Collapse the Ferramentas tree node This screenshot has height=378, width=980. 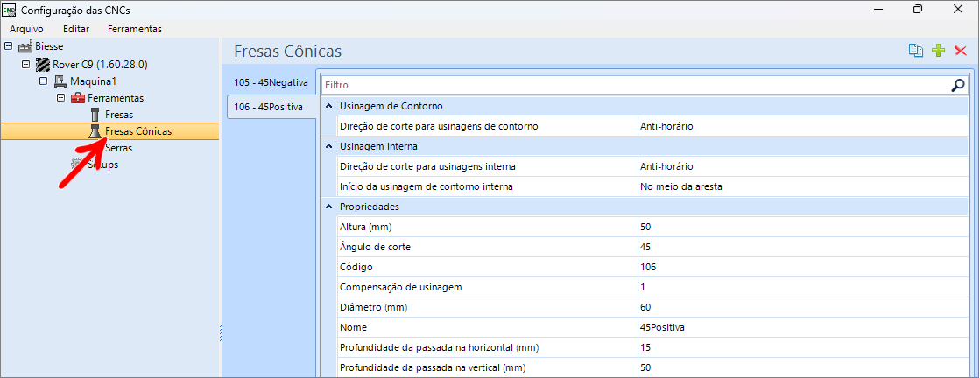pyautogui.click(x=60, y=98)
